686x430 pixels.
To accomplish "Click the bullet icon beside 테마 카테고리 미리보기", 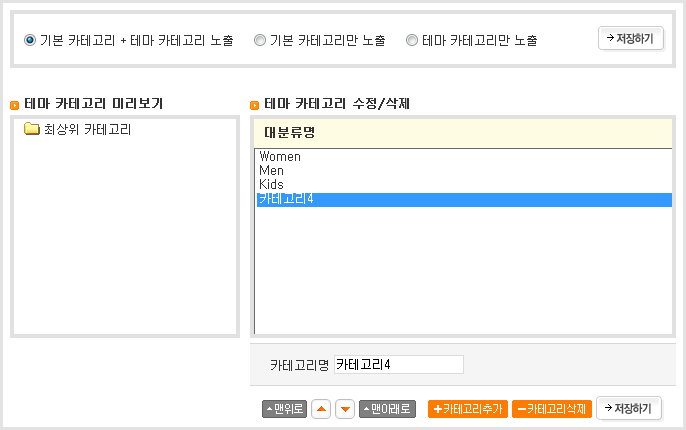I will [15, 104].
